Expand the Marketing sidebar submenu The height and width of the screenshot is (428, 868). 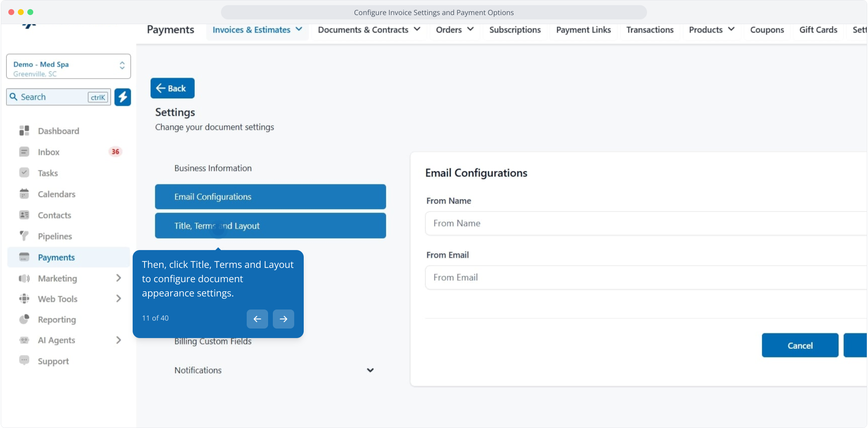(118, 278)
